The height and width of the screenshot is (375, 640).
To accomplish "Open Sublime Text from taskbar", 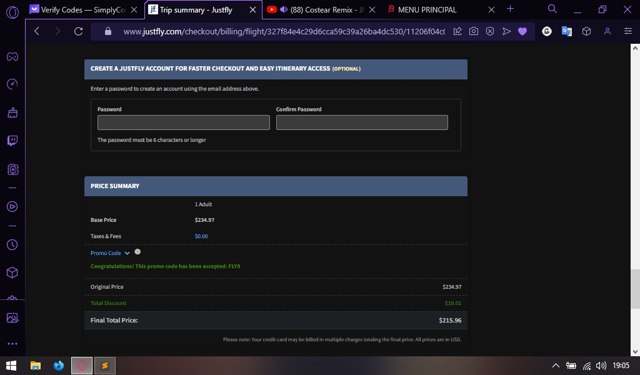I will click(x=105, y=366).
